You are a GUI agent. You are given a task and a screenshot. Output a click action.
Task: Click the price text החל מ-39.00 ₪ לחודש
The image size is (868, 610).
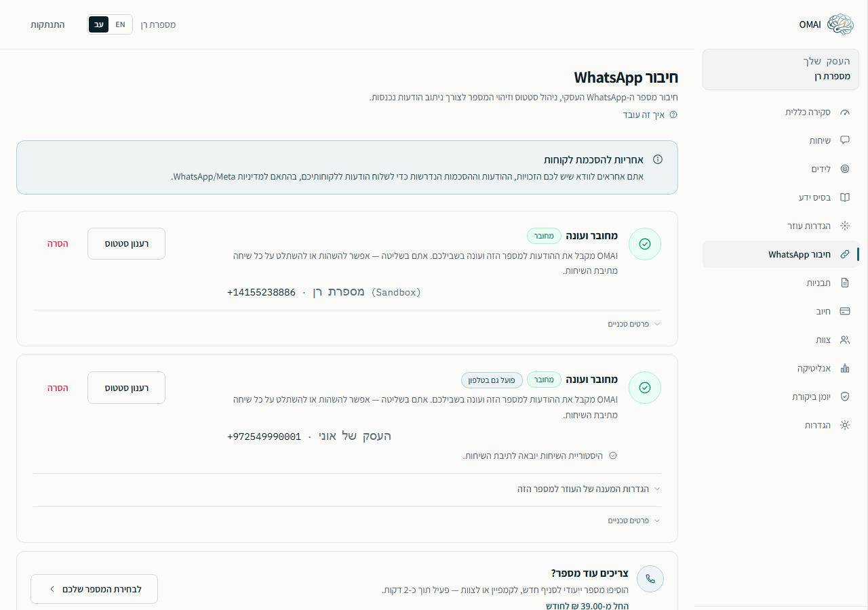pos(587,606)
